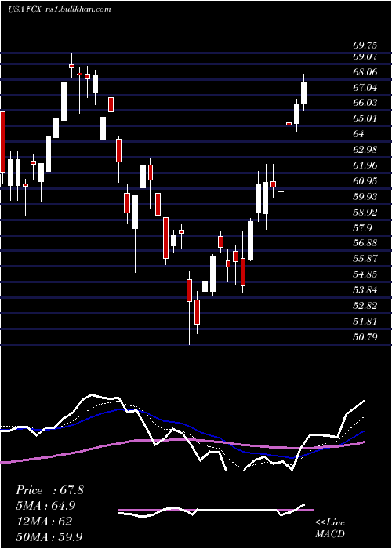Select the 61.96 price axis label
392x549 pixels.
point(365,165)
